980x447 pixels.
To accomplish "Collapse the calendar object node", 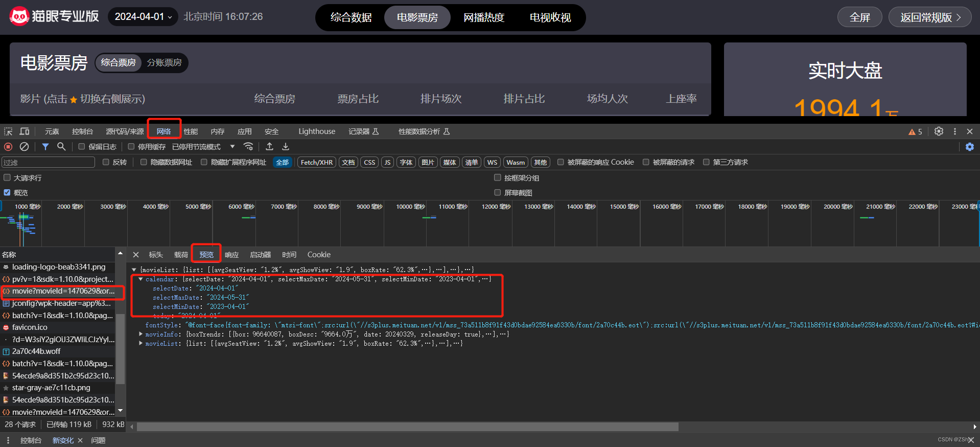I will click(x=141, y=279).
